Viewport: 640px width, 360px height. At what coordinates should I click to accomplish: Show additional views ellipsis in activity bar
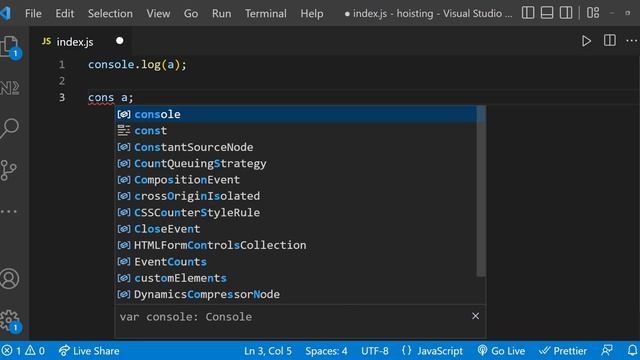9,211
